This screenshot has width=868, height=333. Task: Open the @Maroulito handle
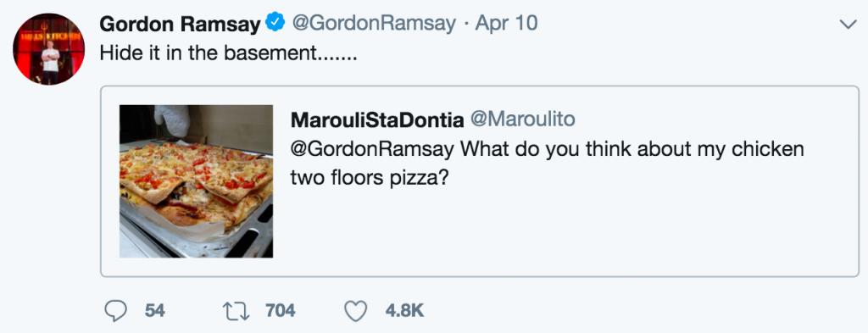522,119
